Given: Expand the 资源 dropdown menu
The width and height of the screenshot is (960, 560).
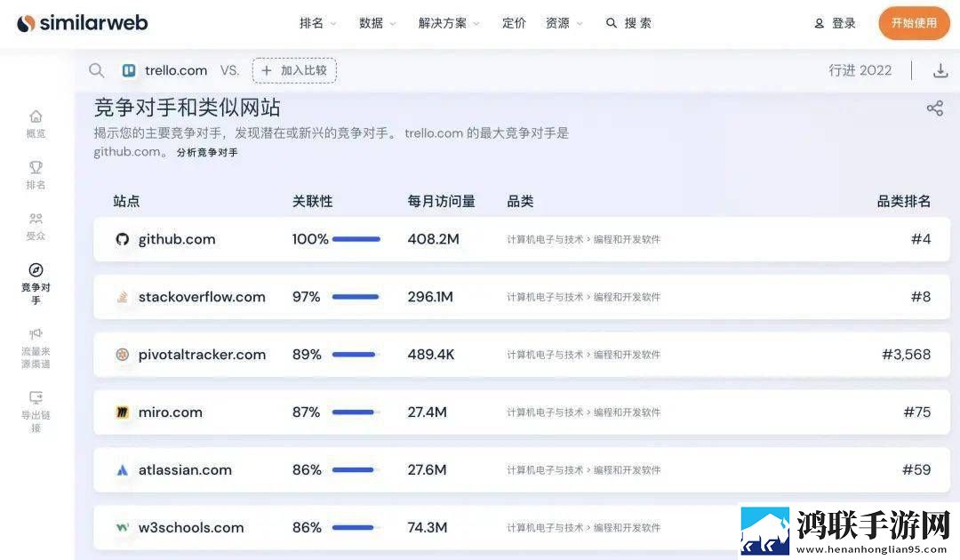Looking at the screenshot, I should [x=564, y=23].
